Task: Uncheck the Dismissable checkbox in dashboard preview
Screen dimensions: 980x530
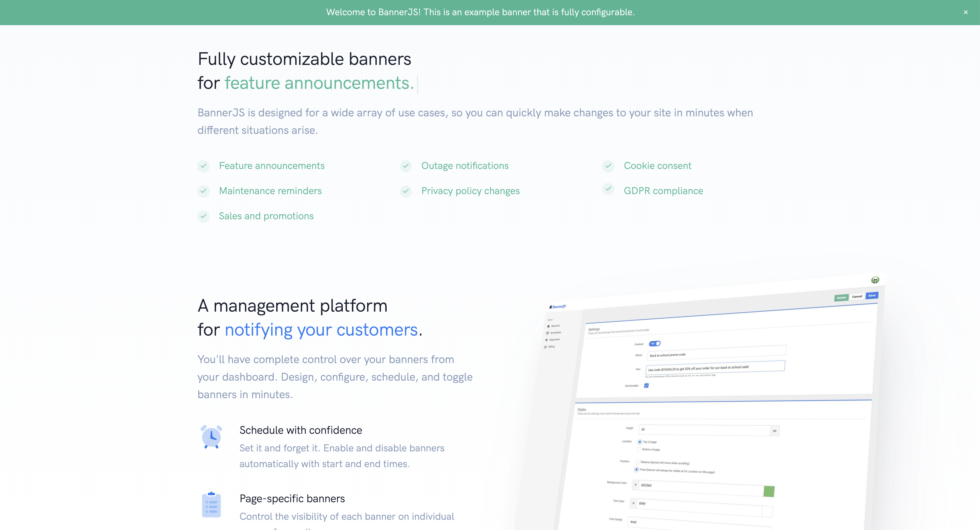Action: pyautogui.click(x=646, y=385)
